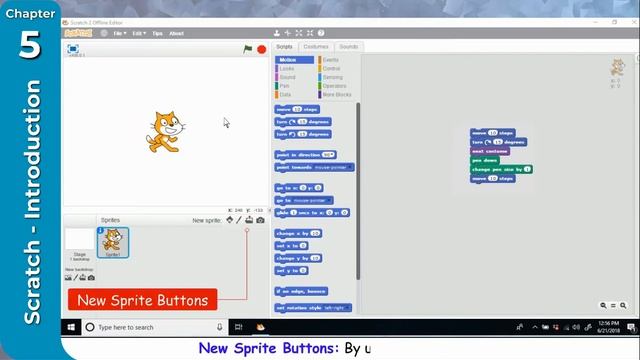Open Sprite1 info with the blue i badge

[x=100, y=231]
